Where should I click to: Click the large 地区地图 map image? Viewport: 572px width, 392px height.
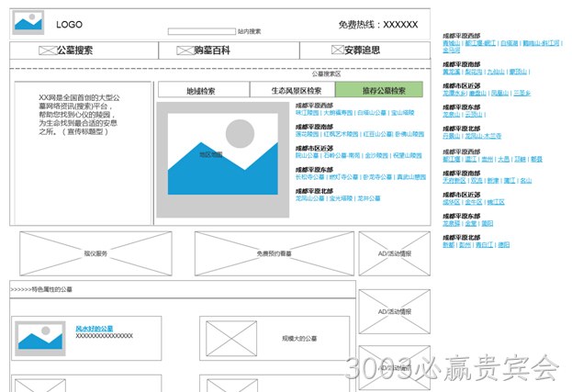pyautogui.click(x=223, y=160)
